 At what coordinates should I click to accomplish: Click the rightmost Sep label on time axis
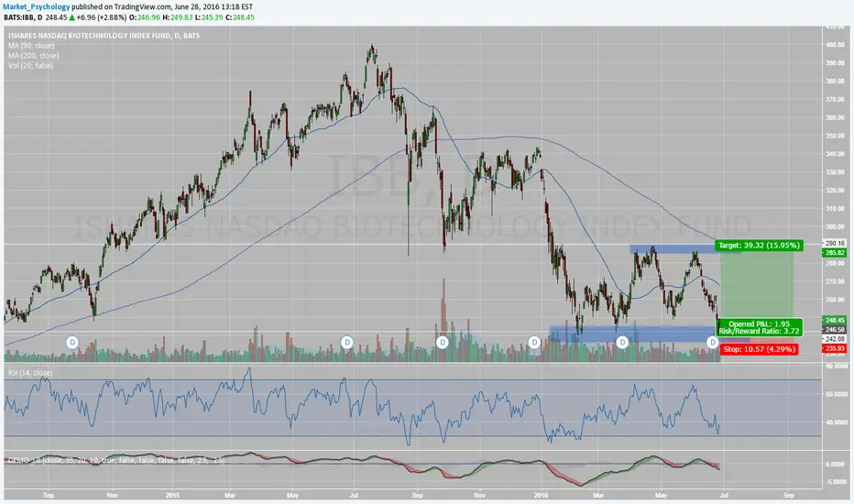(x=789, y=495)
